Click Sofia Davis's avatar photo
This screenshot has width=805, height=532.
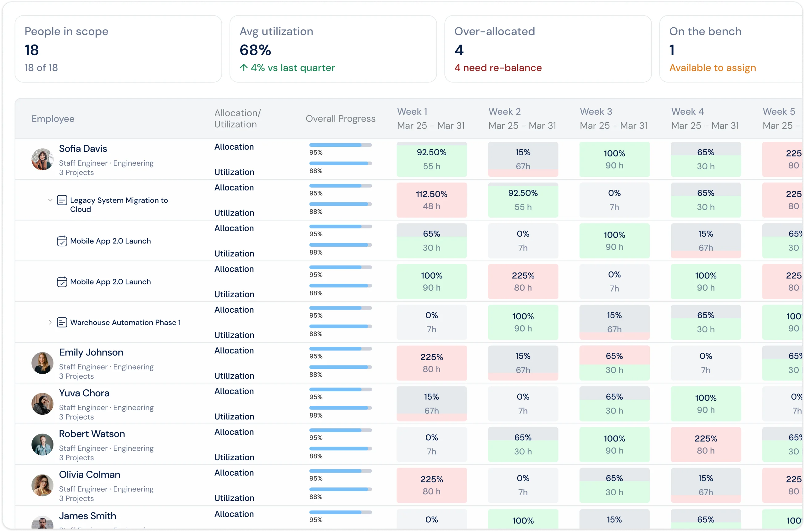click(42, 159)
